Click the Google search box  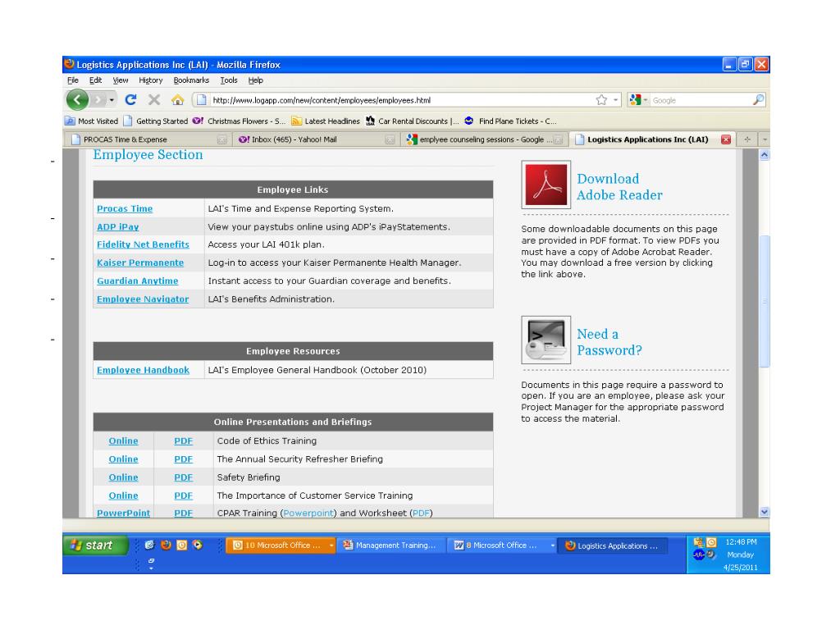pos(701,100)
